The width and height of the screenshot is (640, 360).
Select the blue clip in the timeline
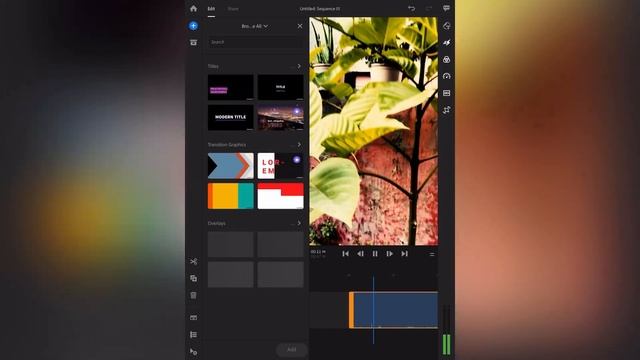click(x=396, y=310)
